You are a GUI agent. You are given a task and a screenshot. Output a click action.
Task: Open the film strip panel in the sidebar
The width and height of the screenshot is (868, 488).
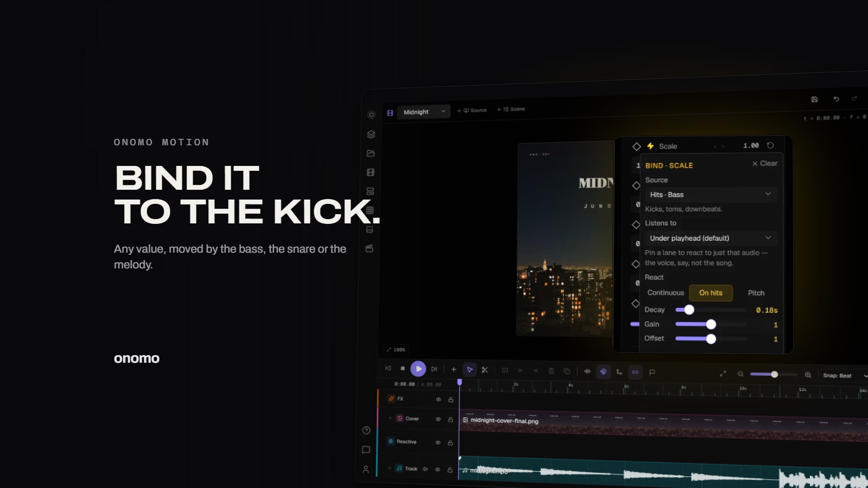(x=371, y=172)
